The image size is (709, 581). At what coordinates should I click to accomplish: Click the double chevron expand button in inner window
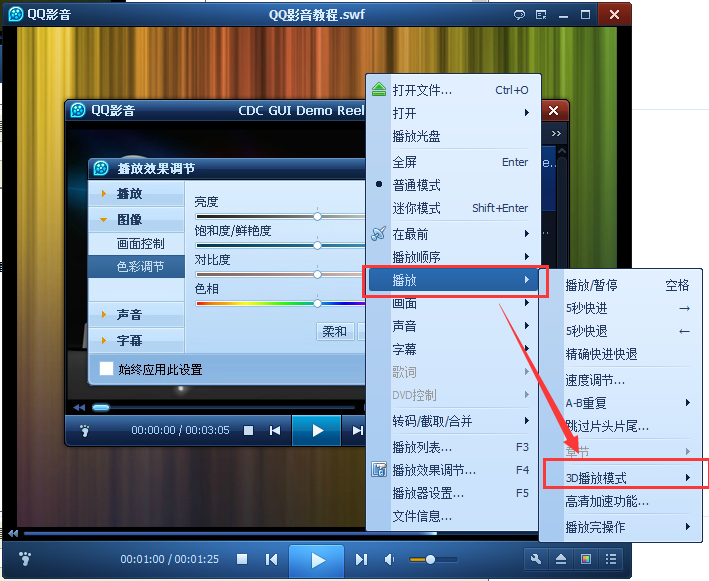[x=556, y=133]
